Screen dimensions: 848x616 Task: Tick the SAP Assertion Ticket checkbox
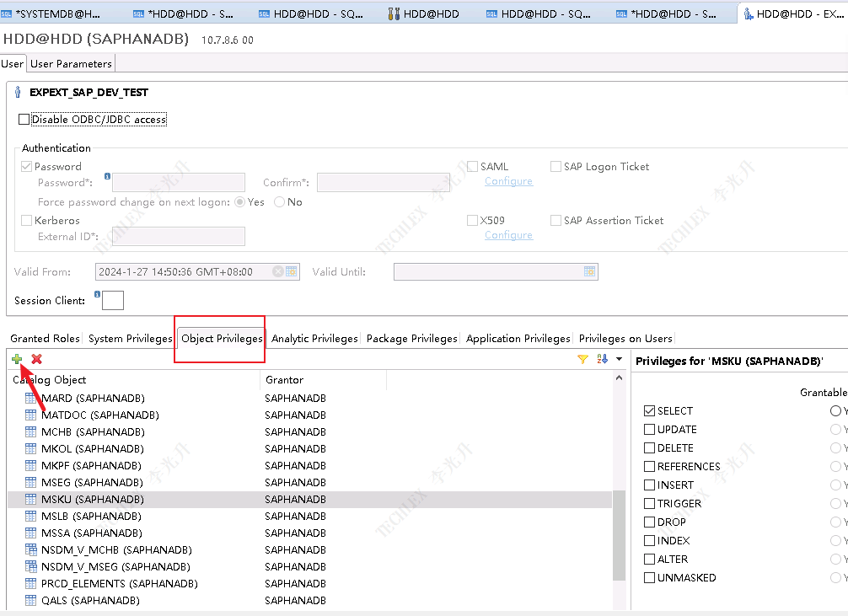(x=555, y=220)
